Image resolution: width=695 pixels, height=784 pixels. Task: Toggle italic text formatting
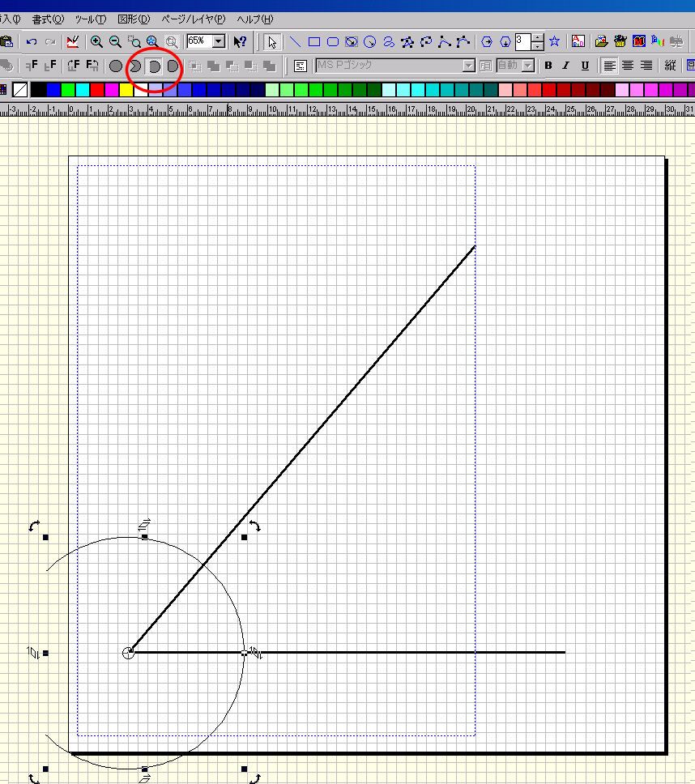[x=566, y=66]
